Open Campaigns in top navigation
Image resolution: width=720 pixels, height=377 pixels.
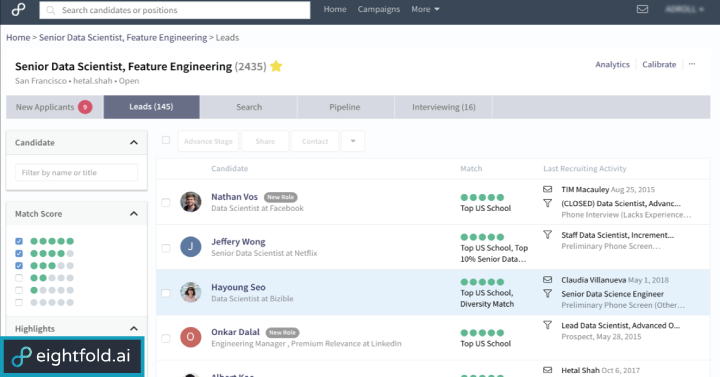pyautogui.click(x=379, y=9)
